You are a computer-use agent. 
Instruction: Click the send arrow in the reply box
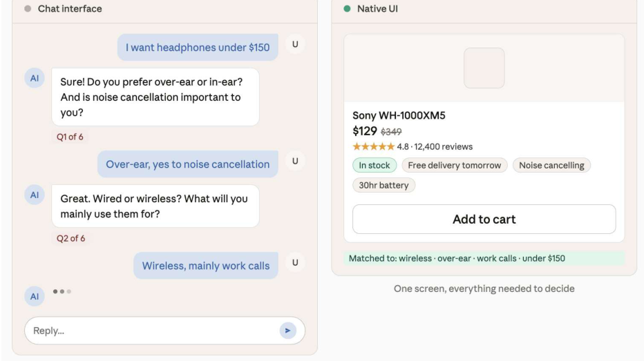[x=288, y=330]
